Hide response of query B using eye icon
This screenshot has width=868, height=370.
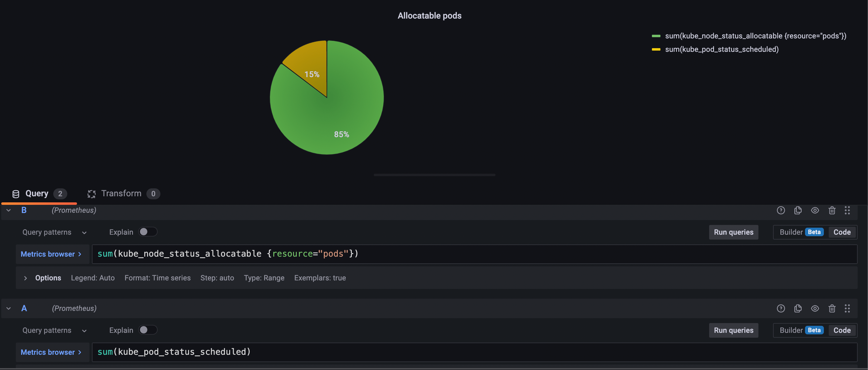(815, 210)
